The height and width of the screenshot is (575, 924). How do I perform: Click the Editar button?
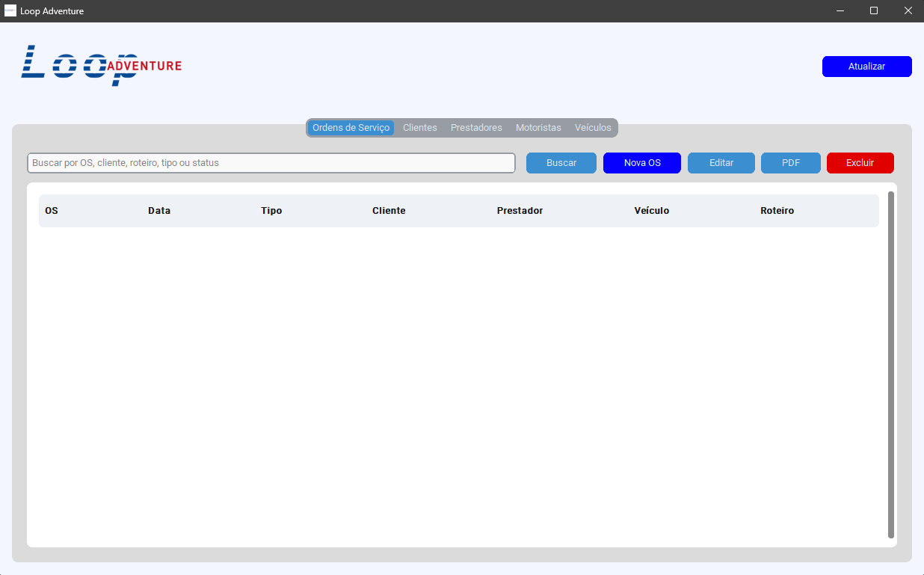click(721, 163)
